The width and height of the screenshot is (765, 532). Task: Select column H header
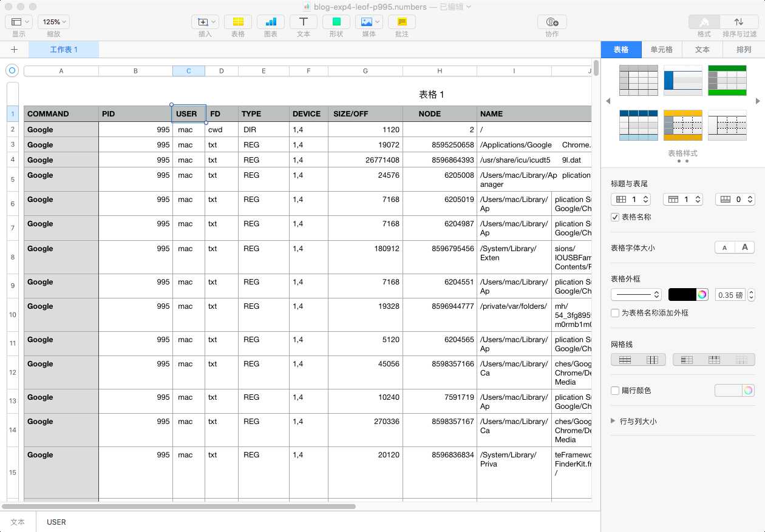coord(440,71)
